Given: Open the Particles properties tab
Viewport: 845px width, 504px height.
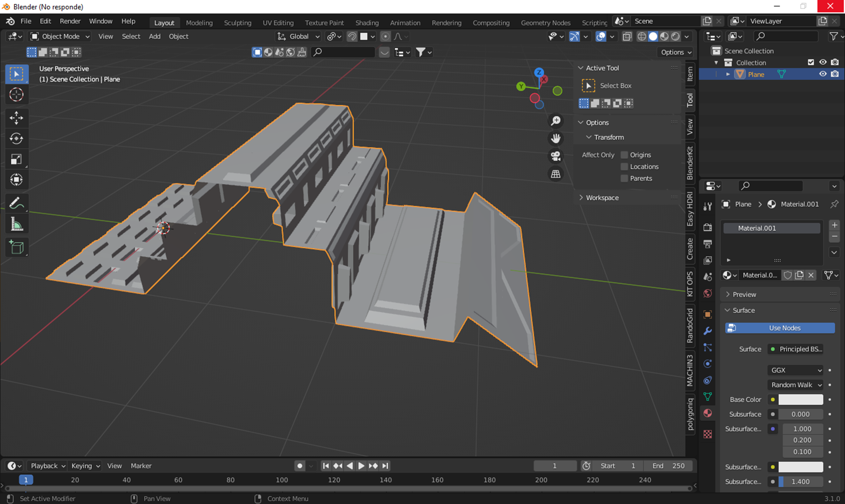Looking at the screenshot, I should click(x=707, y=347).
